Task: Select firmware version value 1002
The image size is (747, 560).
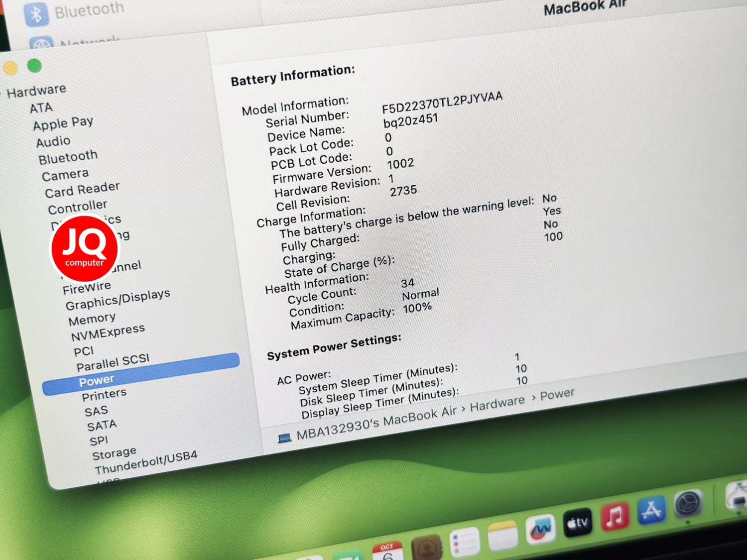Action: click(x=400, y=164)
